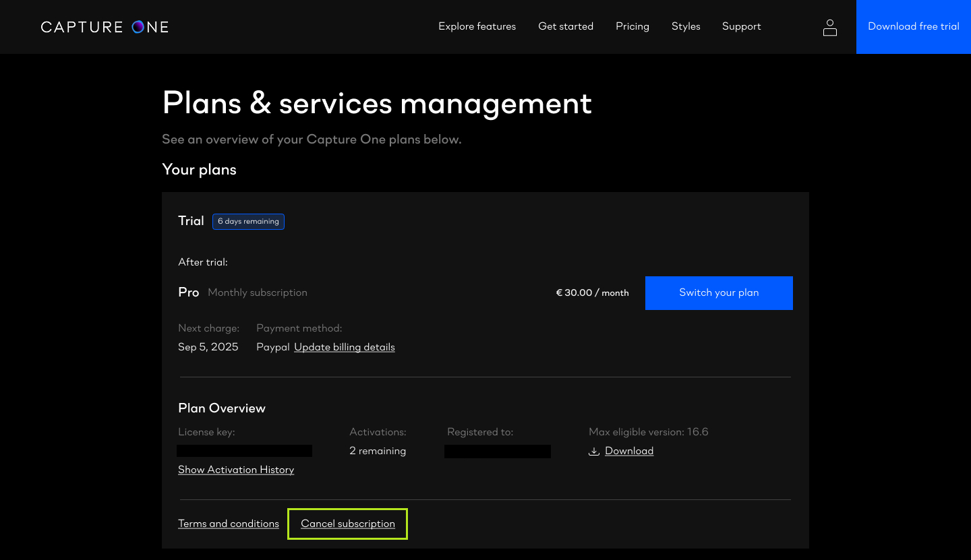The image size is (971, 560).
Task: Open the Explore features menu
Action: [x=477, y=26]
